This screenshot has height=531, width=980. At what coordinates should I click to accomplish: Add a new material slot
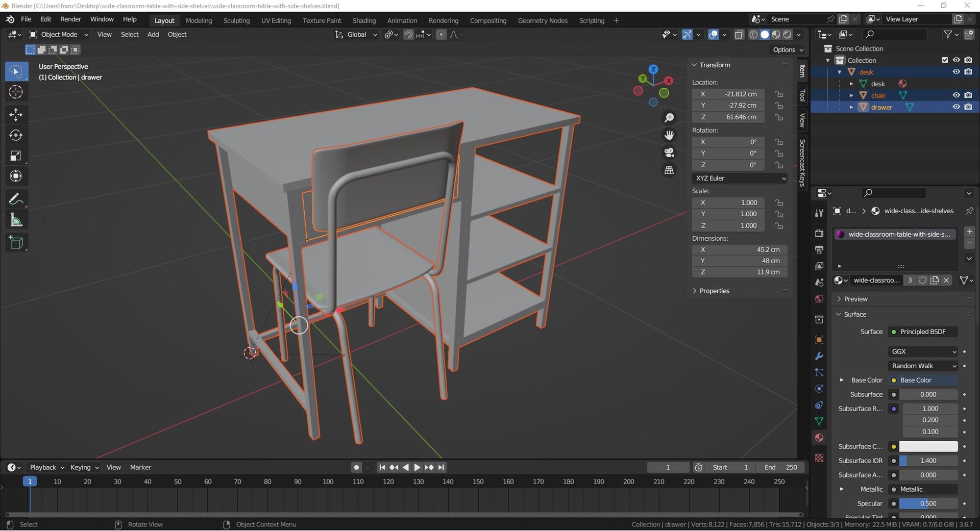pyautogui.click(x=969, y=232)
